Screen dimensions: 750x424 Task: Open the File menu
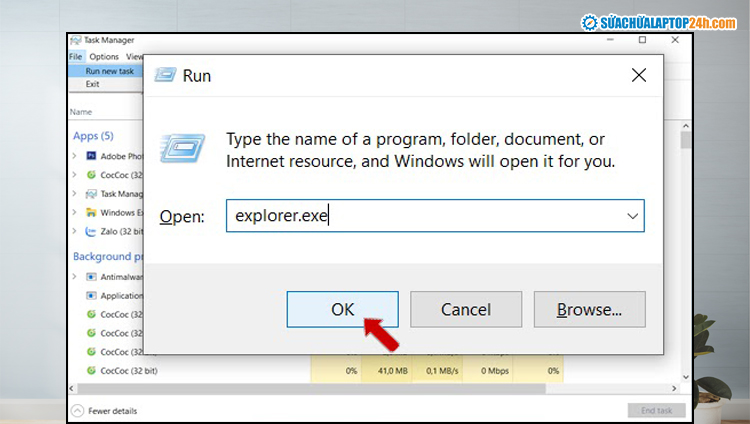point(76,57)
